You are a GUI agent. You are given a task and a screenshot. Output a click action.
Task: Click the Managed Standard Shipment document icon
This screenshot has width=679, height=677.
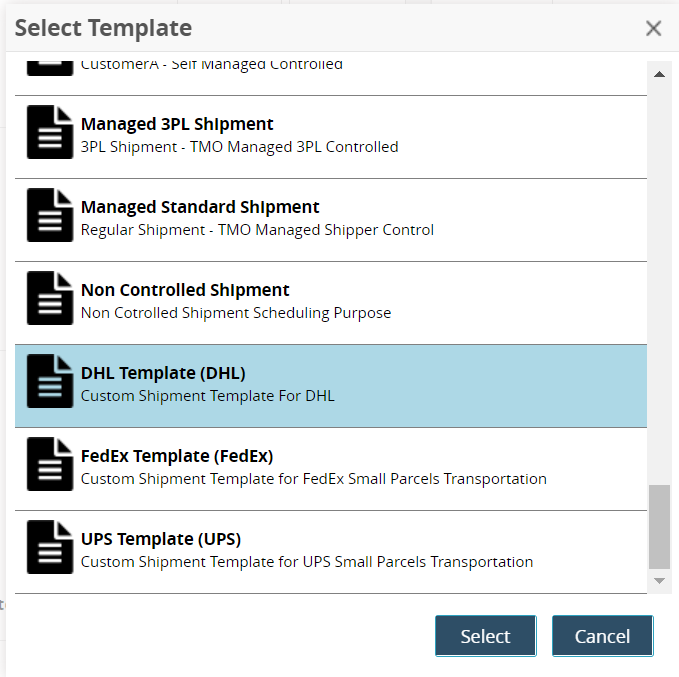50,215
